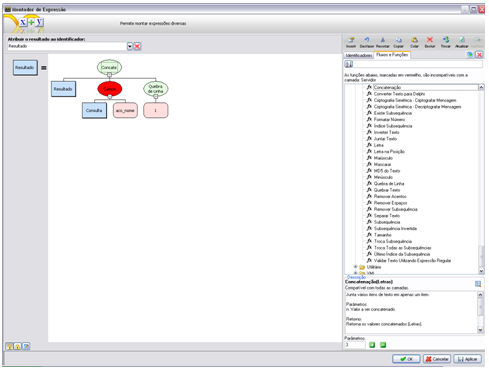Click the description box scroll down arrow
489x368 pixels.
pos(480,330)
